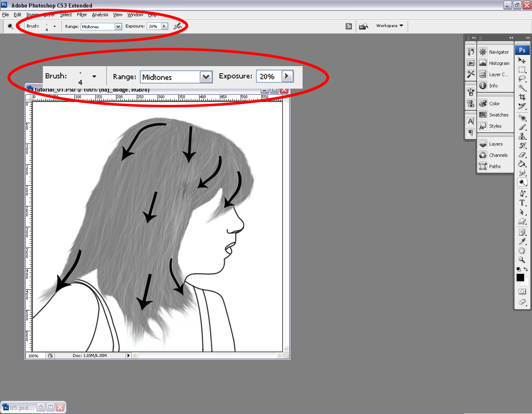This screenshot has width=532, height=414.
Task: Select the Clone Stamp tool
Action: point(522,136)
